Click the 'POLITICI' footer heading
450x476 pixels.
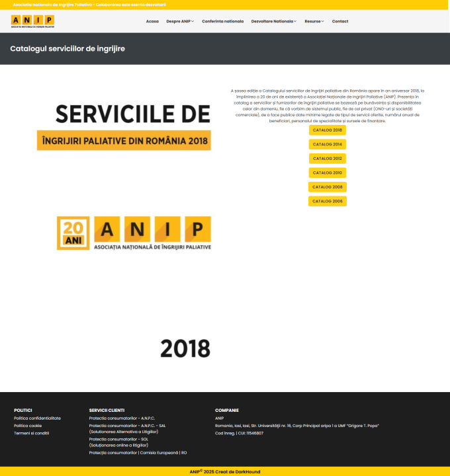[23, 410]
